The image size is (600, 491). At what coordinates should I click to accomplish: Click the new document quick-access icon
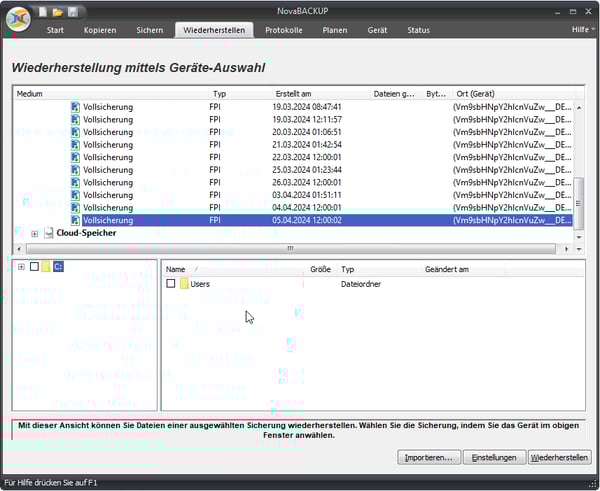pyautogui.click(x=43, y=12)
